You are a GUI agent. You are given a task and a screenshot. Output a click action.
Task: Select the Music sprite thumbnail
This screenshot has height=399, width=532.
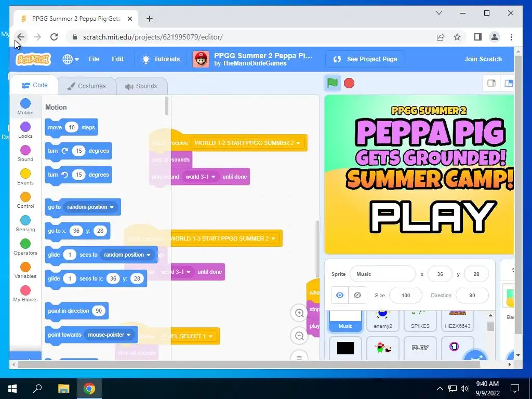345,321
